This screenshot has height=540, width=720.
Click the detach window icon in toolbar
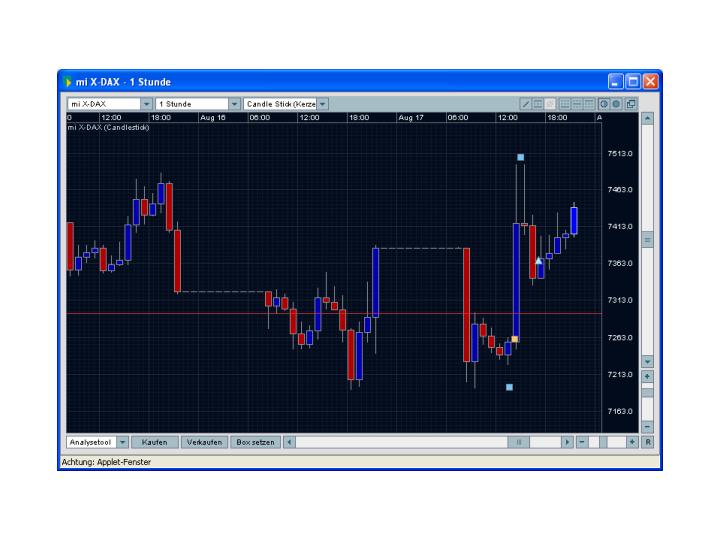tap(631, 104)
